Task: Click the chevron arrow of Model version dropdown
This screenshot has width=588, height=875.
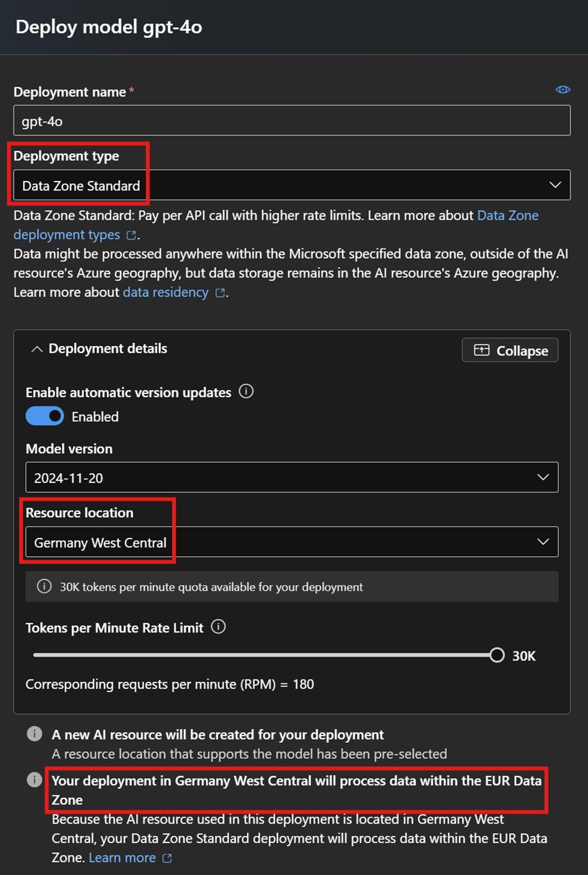Action: click(x=543, y=477)
